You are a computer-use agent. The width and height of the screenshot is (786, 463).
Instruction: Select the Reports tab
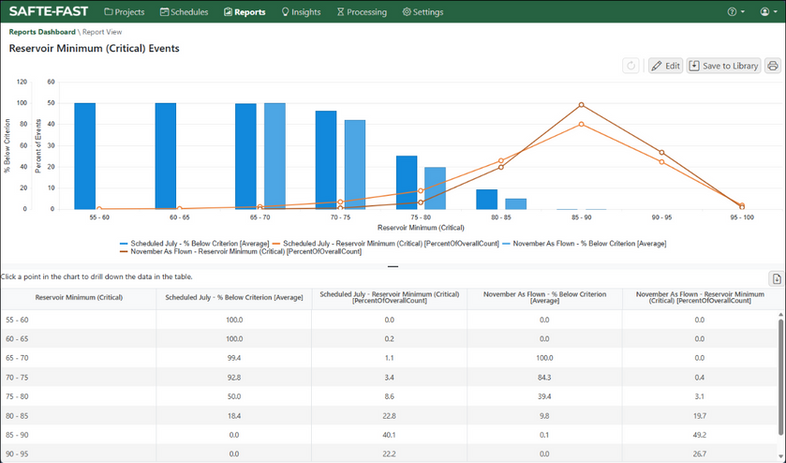[x=244, y=12]
